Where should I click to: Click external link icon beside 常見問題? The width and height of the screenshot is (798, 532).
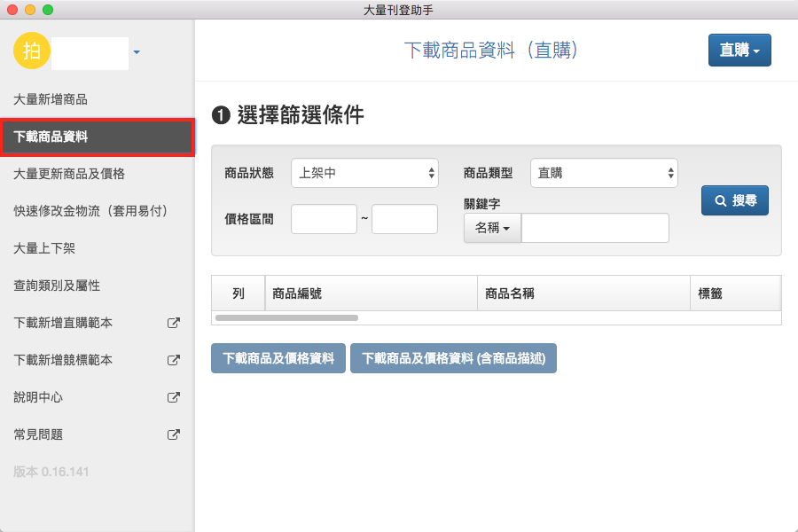click(174, 434)
